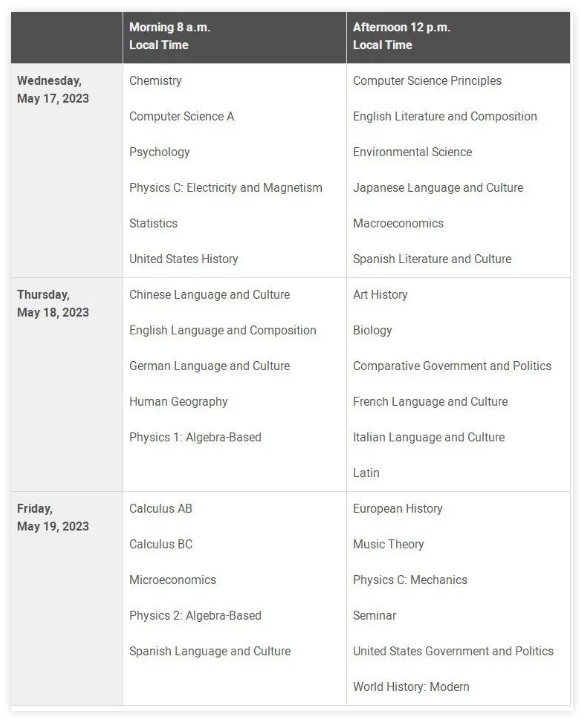Screen dimensions: 588x720
Task: Select the Macroeconomics exam
Action: (398, 224)
